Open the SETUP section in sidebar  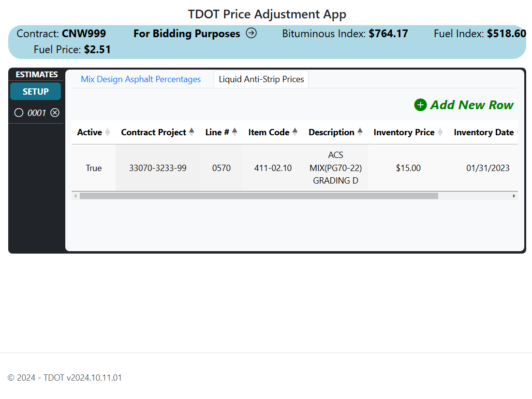(36, 91)
